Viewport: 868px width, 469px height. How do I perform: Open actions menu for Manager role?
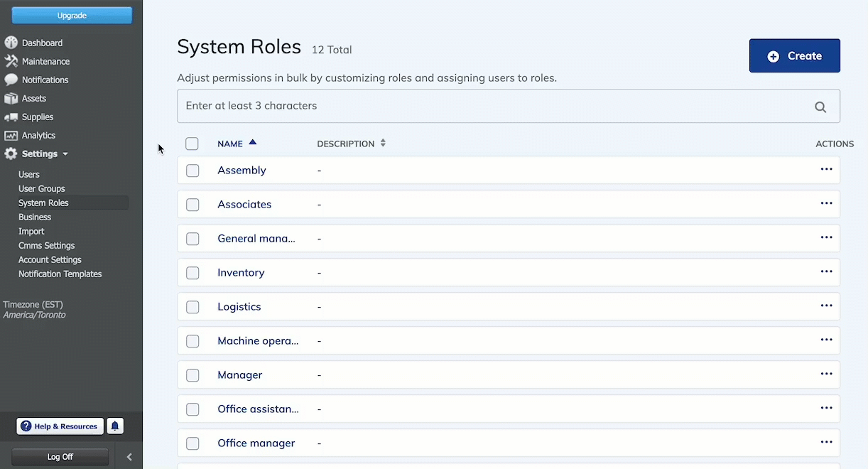(826, 374)
